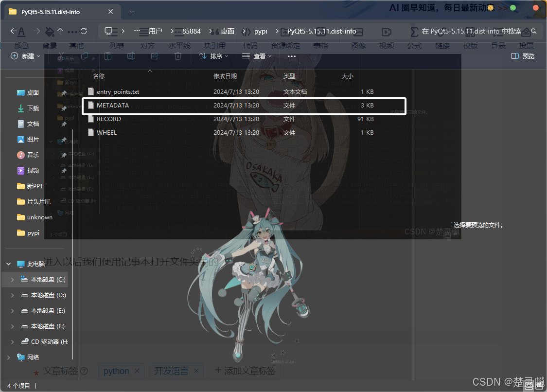The width and height of the screenshot is (547, 392).
Task: Switch to large icons view in status bar
Action: 539,386
